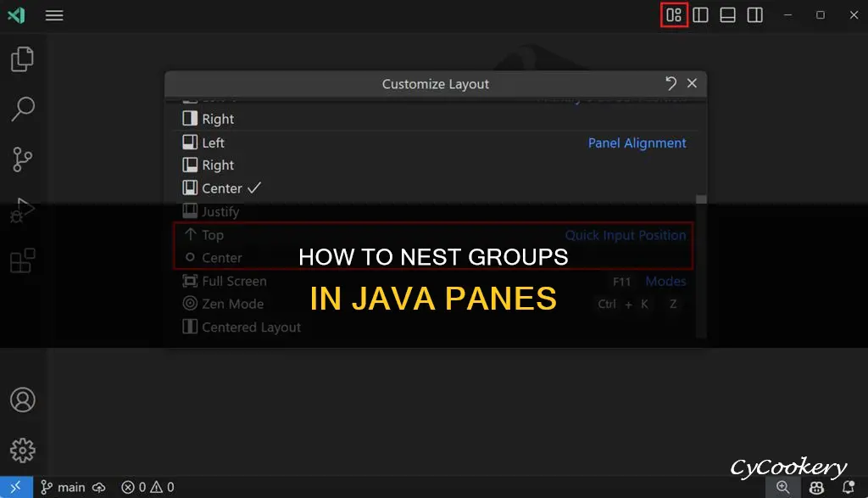The width and height of the screenshot is (868, 498).
Task: Click the main branch in status bar
Action: click(63, 487)
